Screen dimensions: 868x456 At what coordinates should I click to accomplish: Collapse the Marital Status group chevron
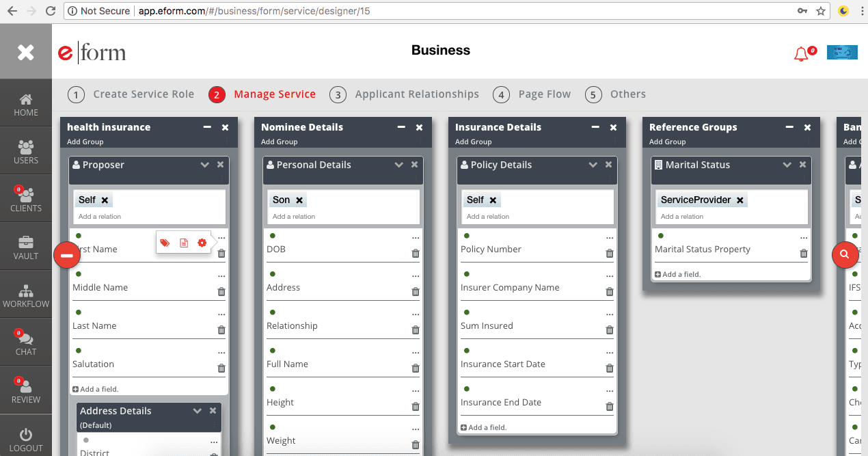click(x=787, y=165)
